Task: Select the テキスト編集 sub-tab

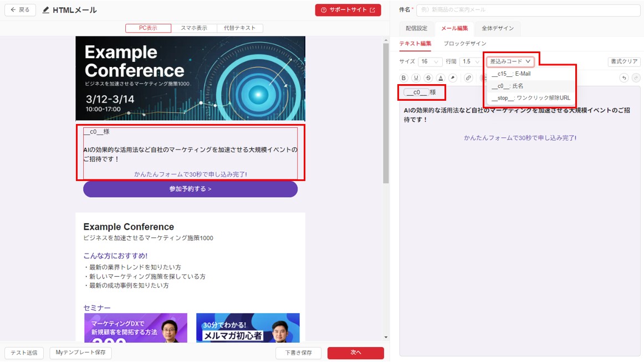Action: click(415, 44)
